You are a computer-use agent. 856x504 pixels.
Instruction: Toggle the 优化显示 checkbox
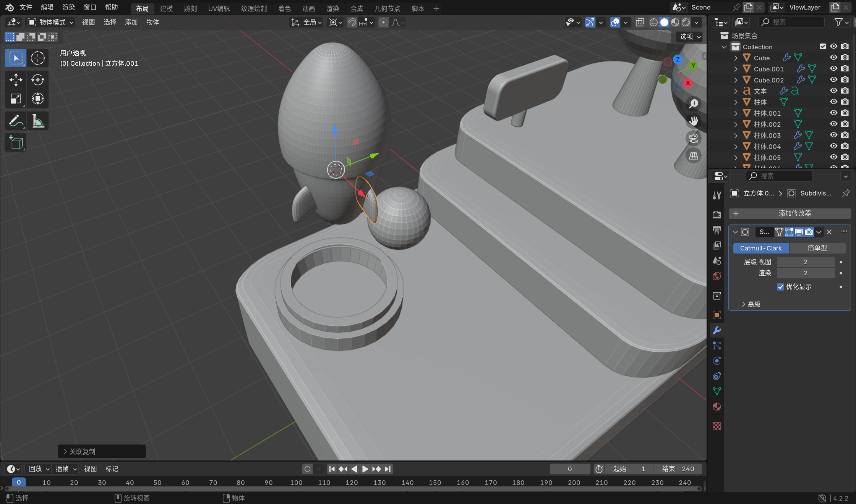pyautogui.click(x=780, y=287)
